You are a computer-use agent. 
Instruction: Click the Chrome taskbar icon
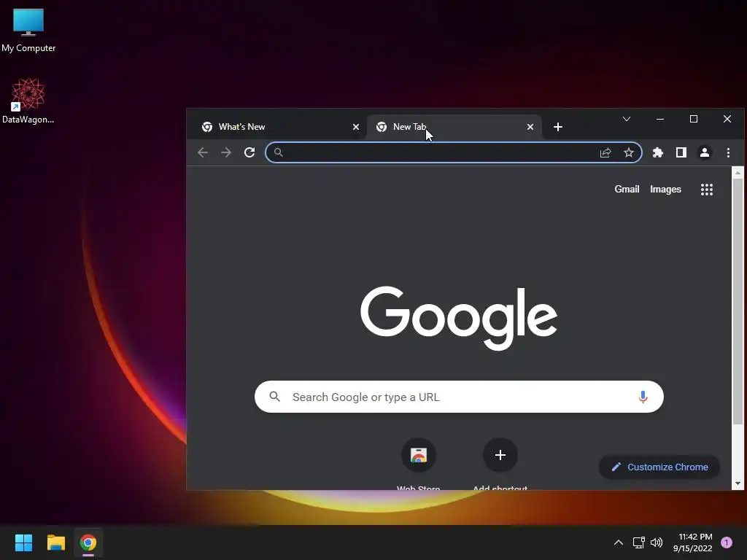(88, 542)
